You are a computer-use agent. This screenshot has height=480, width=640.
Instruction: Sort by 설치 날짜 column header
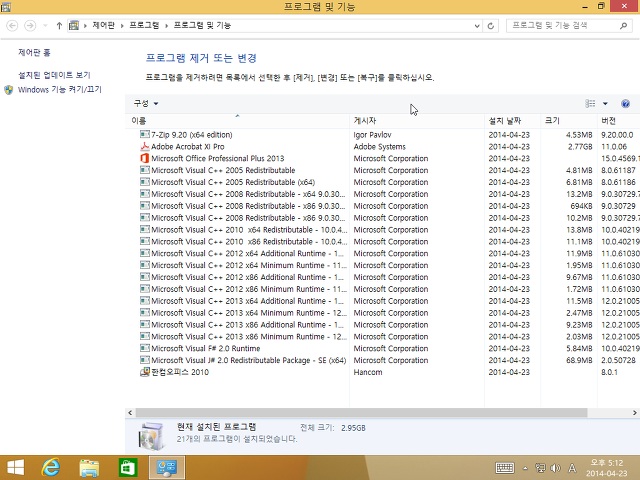coord(513,121)
